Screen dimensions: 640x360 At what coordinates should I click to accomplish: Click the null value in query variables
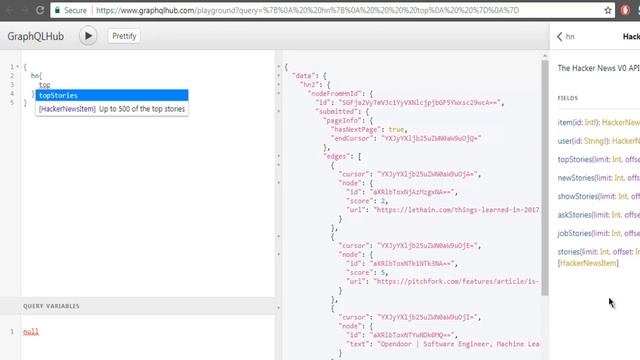coord(31,331)
